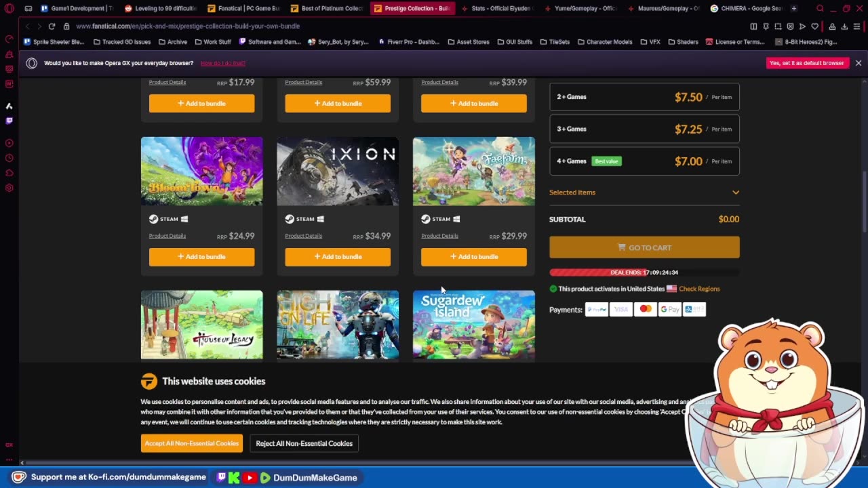Open the Work Stuff bookmark folder
Viewport: 868px width, 488px height.
pos(213,42)
